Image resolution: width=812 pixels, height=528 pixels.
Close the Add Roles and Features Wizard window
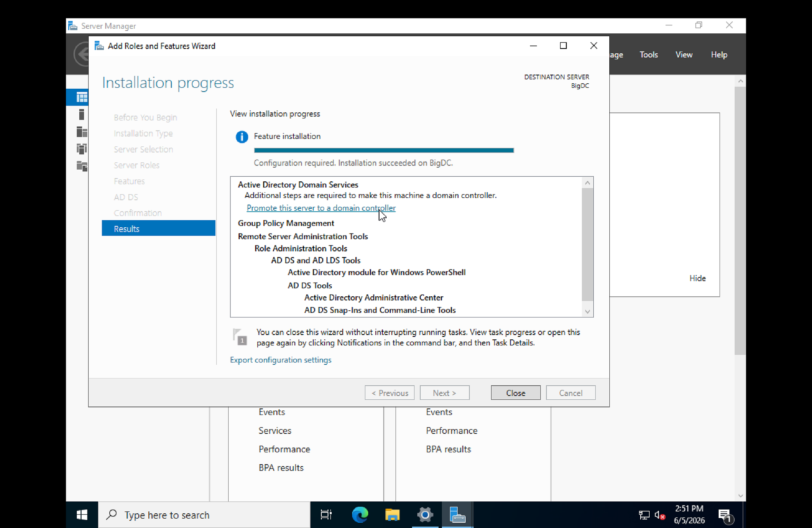click(594, 46)
